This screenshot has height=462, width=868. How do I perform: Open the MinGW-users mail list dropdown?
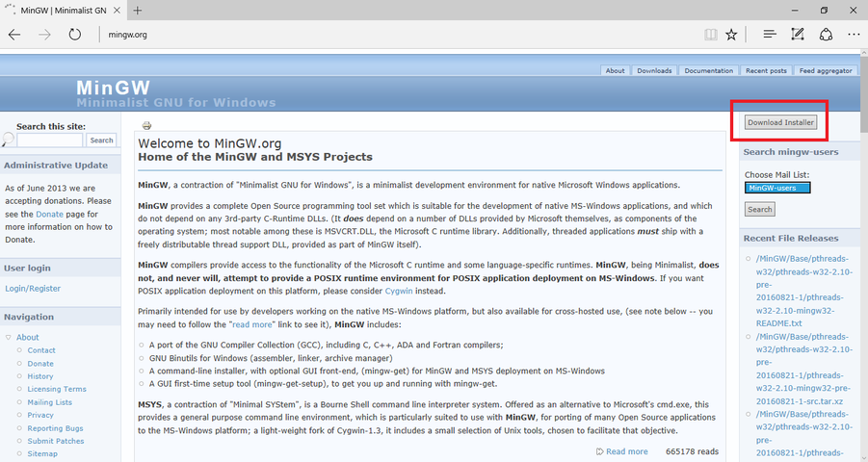click(777, 188)
